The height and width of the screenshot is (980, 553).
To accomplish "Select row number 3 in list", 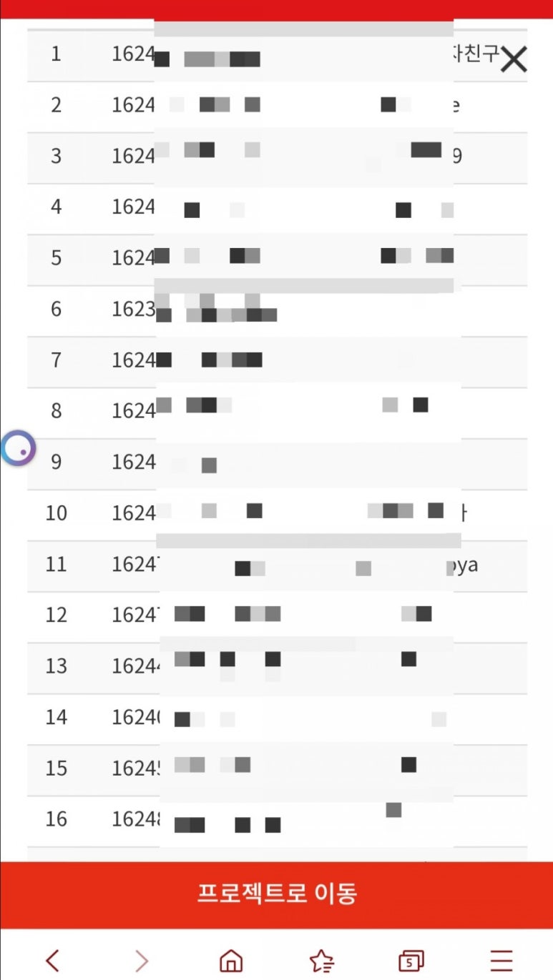I will [x=278, y=157].
